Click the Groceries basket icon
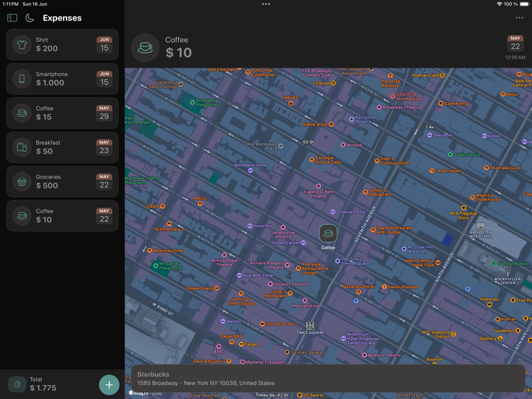 [22, 181]
